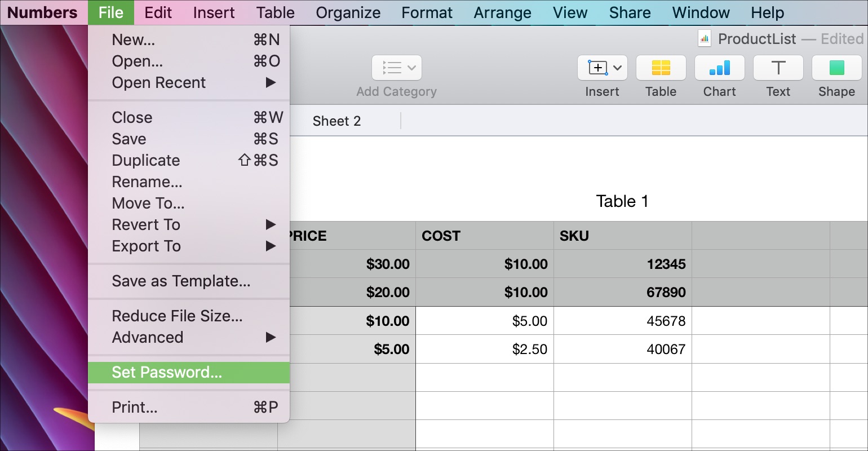Choose Rename… from the File menu
This screenshot has height=451, width=868.
(189, 182)
